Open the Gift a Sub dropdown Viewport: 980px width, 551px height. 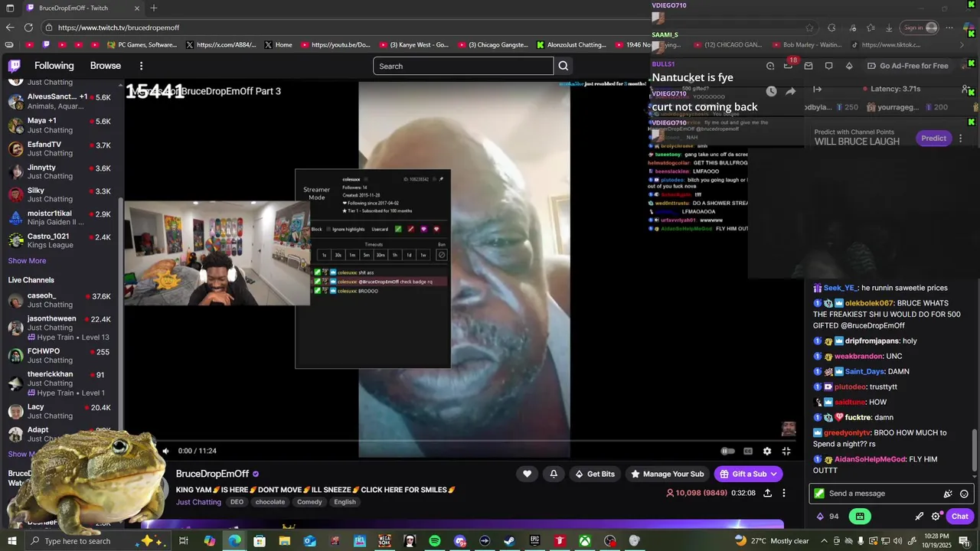coord(748,474)
